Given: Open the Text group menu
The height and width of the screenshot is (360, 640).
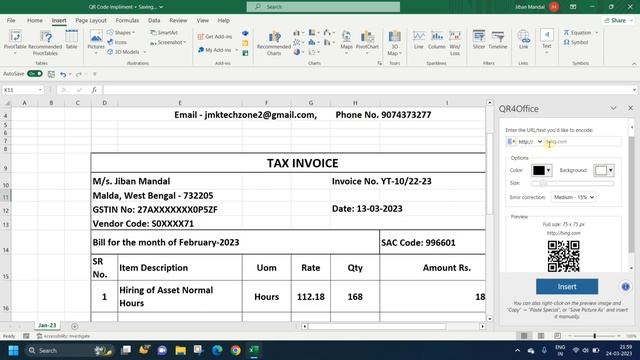Looking at the screenshot, I should point(547,42).
